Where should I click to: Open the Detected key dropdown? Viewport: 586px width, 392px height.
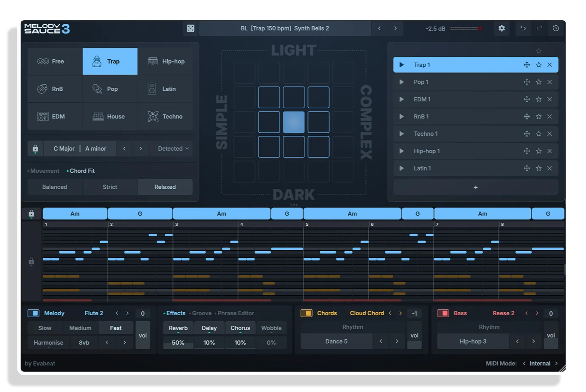[174, 148]
